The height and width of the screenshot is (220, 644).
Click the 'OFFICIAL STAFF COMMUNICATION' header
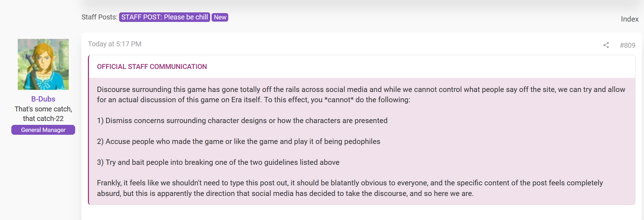tap(152, 66)
